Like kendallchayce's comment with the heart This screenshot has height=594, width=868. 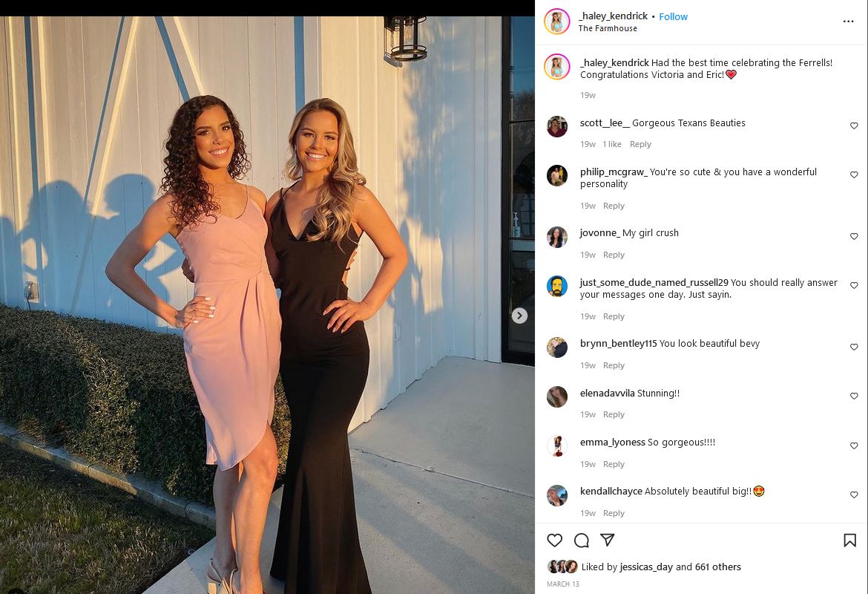(854, 495)
